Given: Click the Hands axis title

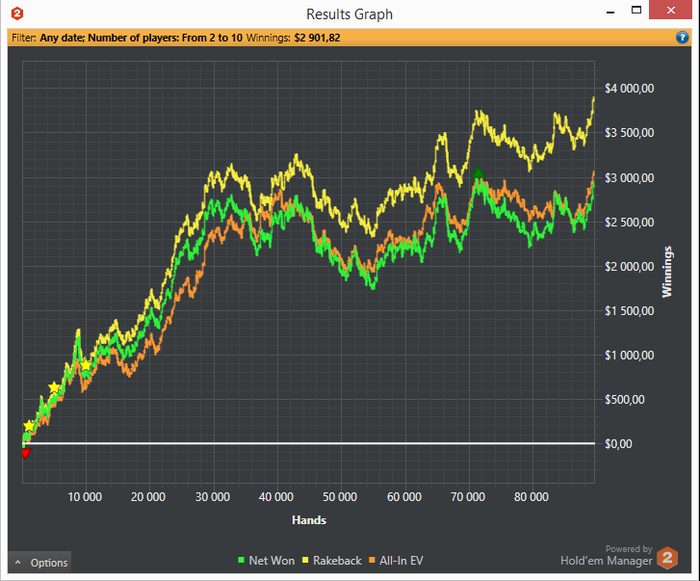Looking at the screenshot, I should [308, 520].
